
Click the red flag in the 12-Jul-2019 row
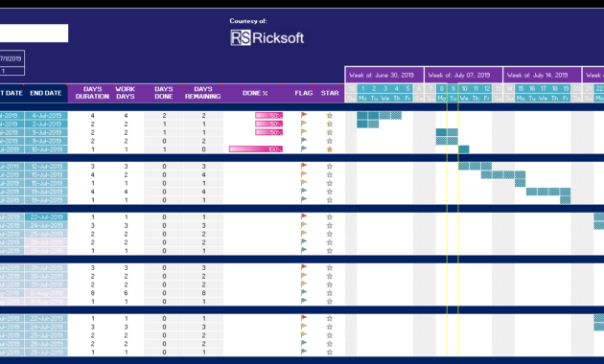click(304, 166)
